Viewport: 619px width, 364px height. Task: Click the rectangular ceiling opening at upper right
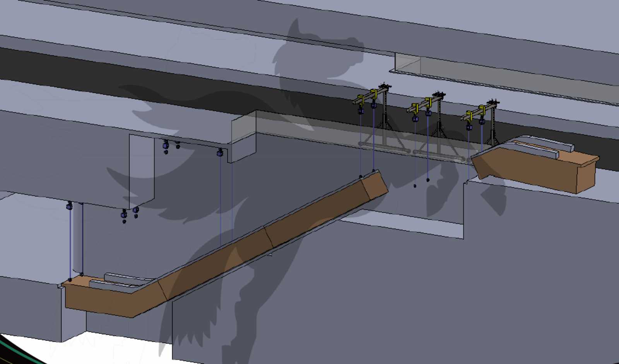pyautogui.click(x=408, y=63)
